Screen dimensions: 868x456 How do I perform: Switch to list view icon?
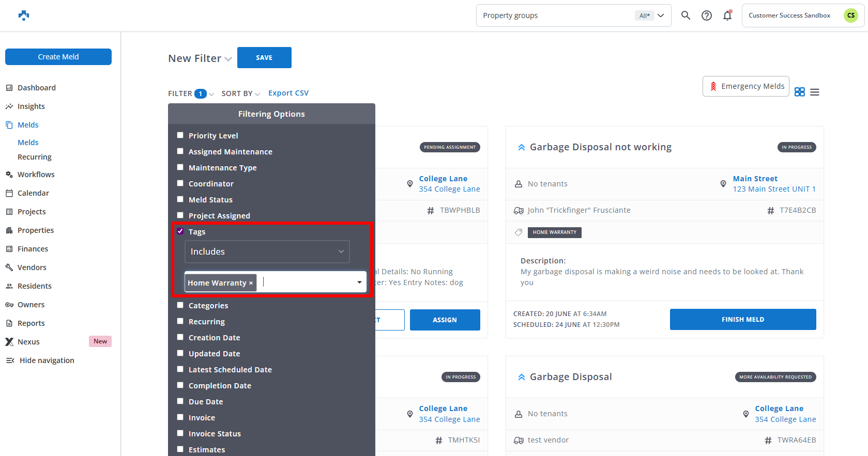click(x=815, y=92)
